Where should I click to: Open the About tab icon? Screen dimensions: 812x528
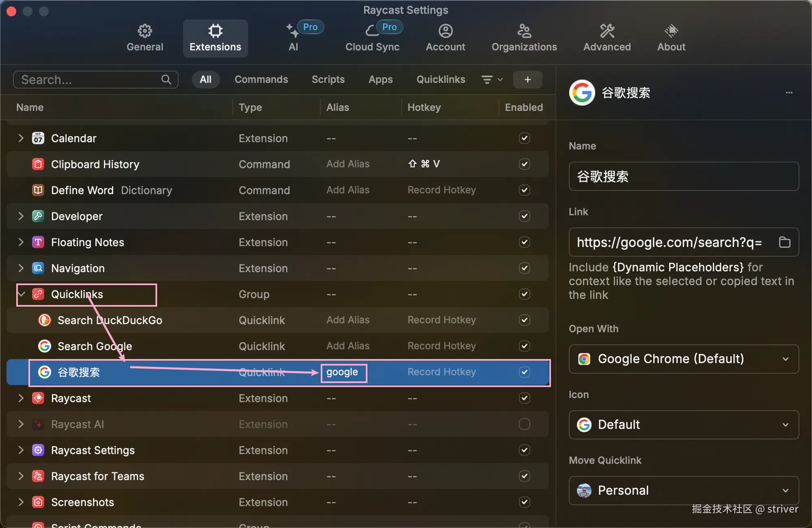tap(671, 31)
